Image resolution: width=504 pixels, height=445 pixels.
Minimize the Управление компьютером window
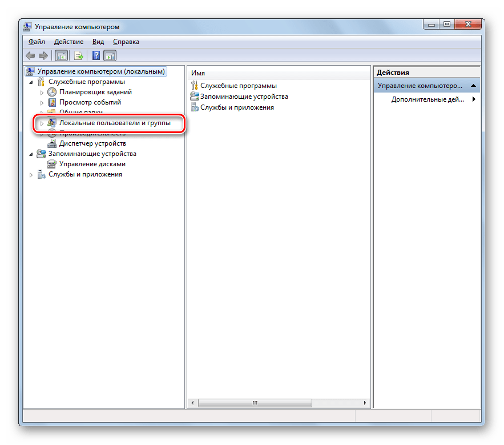click(432, 24)
